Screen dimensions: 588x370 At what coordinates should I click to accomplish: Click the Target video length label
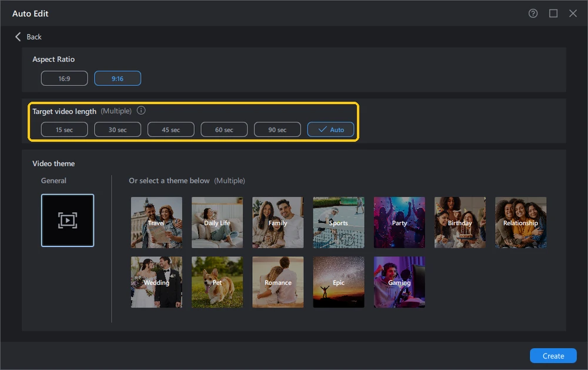pyautogui.click(x=64, y=111)
